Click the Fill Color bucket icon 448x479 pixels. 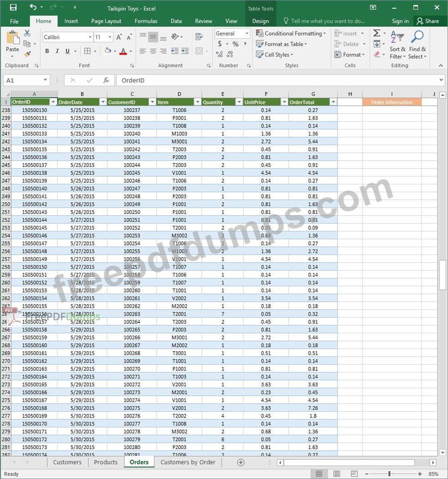tap(107, 51)
